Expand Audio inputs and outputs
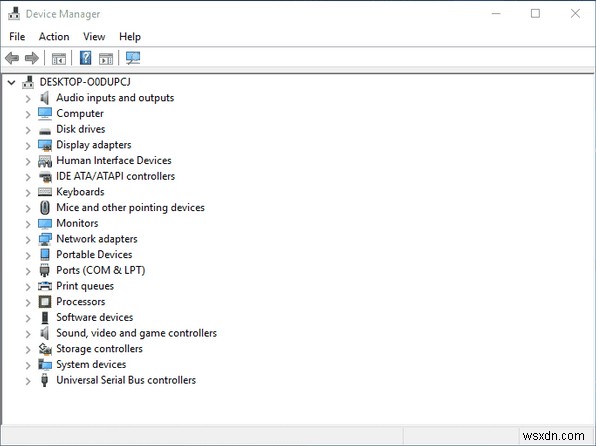This screenshot has width=596, height=446. coord(28,98)
